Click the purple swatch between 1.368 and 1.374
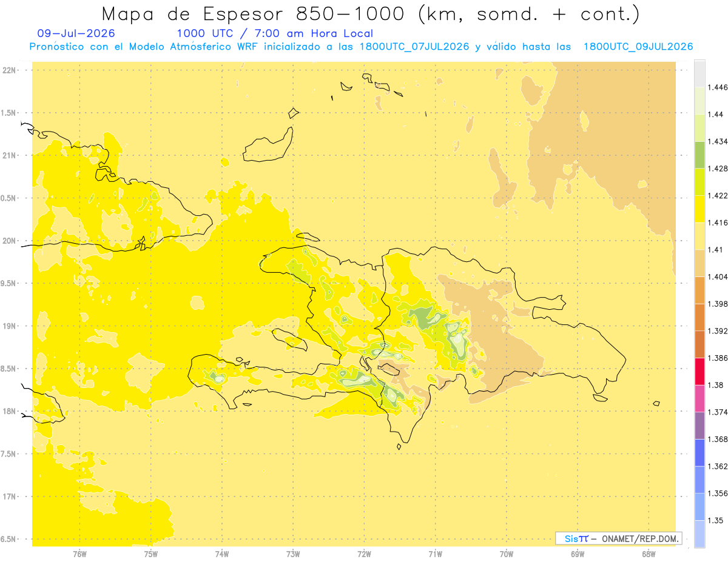Viewport: 728px width, 562px height. pos(699,426)
